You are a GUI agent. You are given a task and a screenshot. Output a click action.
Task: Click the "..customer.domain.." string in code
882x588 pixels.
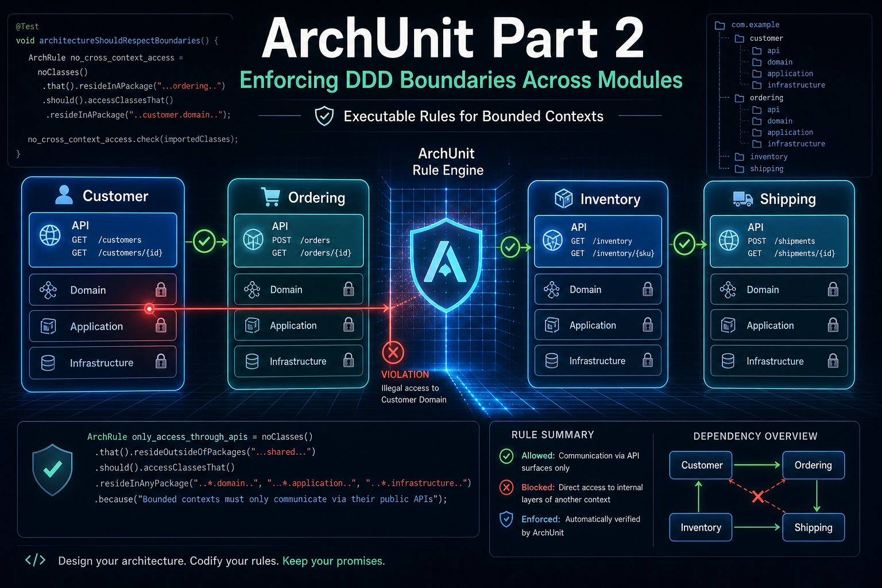click(x=175, y=115)
